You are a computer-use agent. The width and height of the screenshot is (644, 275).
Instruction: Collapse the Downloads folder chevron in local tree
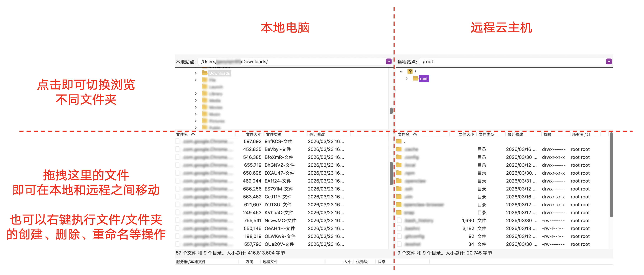pyautogui.click(x=196, y=73)
